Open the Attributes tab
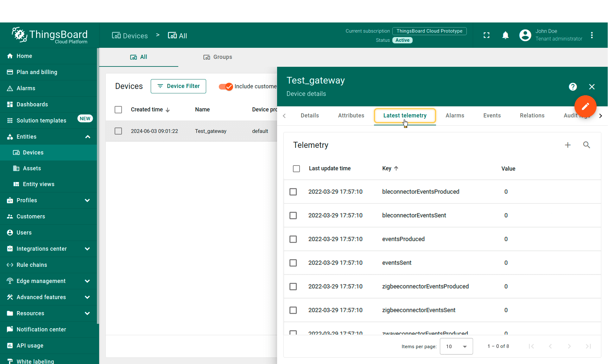Viewport: 608px width, 364px height. point(351,115)
